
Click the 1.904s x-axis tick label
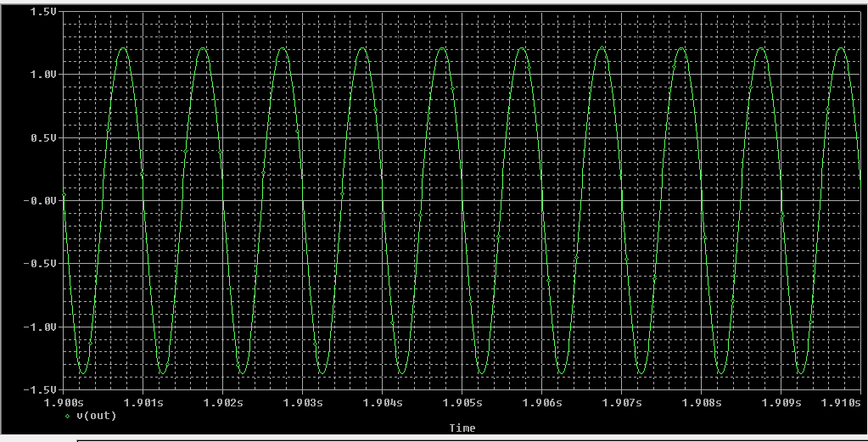[383, 402]
